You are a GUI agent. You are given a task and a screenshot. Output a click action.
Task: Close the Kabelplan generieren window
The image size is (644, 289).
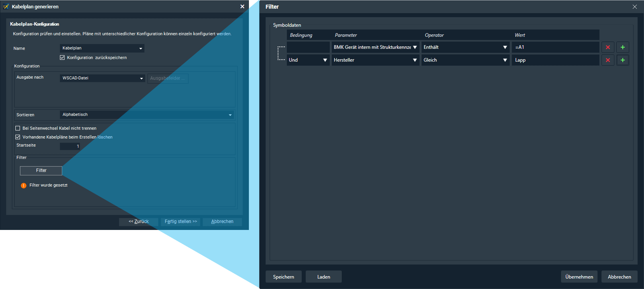pos(242,6)
